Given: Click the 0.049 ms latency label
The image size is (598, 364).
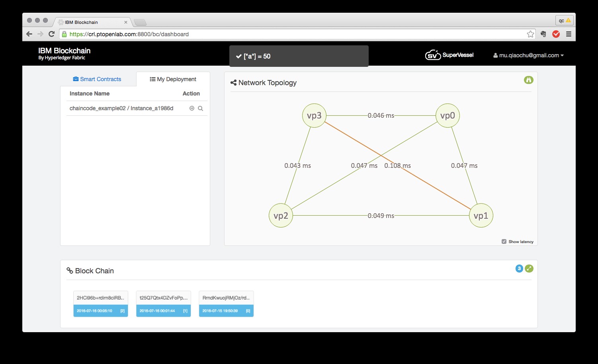Looking at the screenshot, I should pyautogui.click(x=381, y=216).
